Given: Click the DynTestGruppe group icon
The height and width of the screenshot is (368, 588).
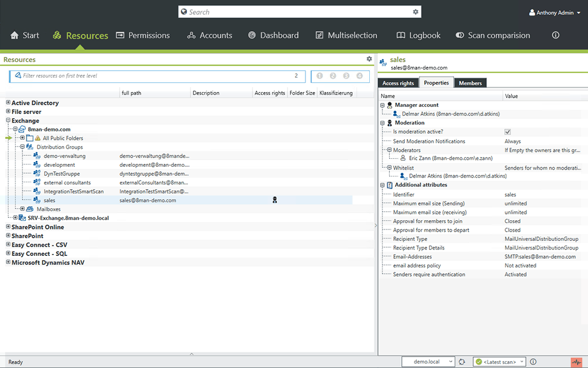Looking at the screenshot, I should coord(37,174).
